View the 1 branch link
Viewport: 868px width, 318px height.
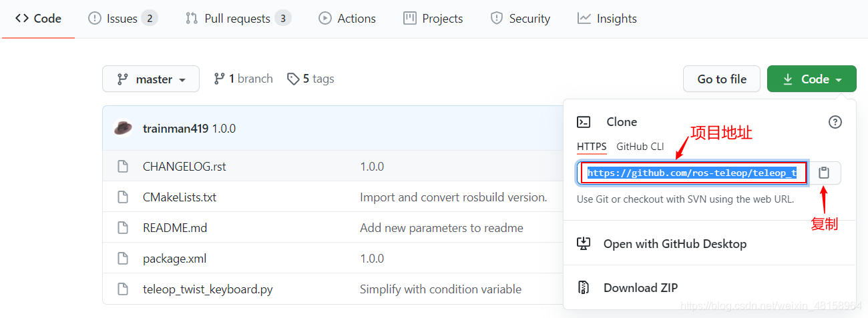point(243,79)
